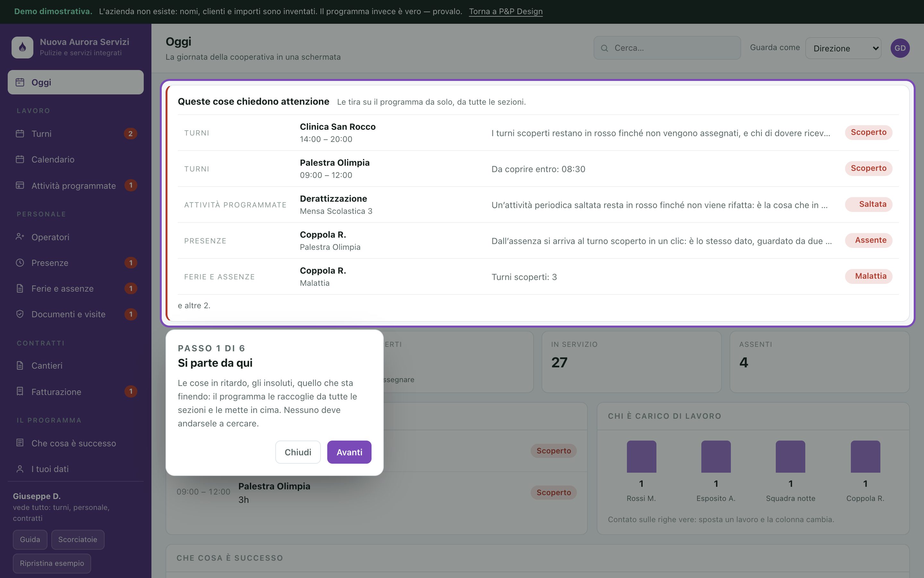The height and width of the screenshot is (578, 924).
Task: Click the Assenti 4 card
Action: pos(819,362)
